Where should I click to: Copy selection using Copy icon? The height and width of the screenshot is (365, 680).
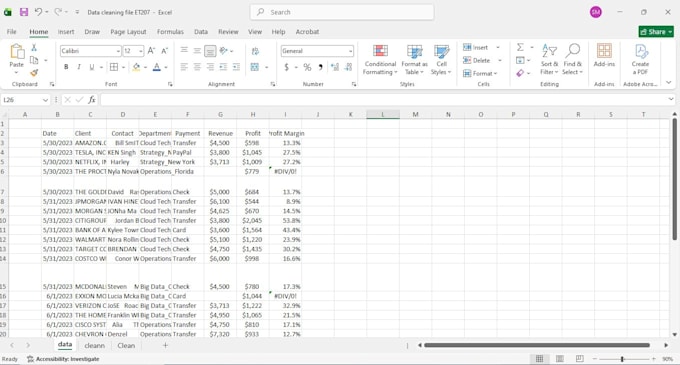point(34,60)
